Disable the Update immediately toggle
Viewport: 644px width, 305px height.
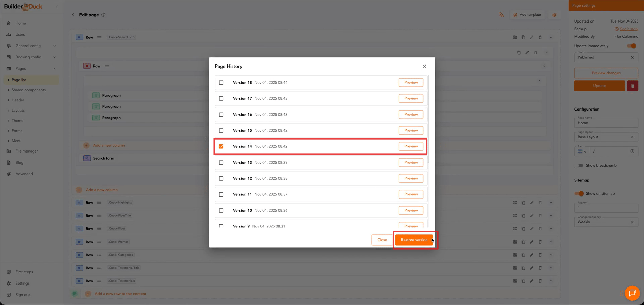[x=631, y=46]
